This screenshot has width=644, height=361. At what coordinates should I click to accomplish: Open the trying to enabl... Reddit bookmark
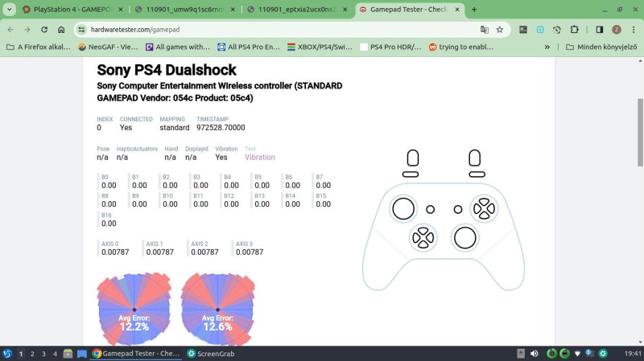pos(460,47)
